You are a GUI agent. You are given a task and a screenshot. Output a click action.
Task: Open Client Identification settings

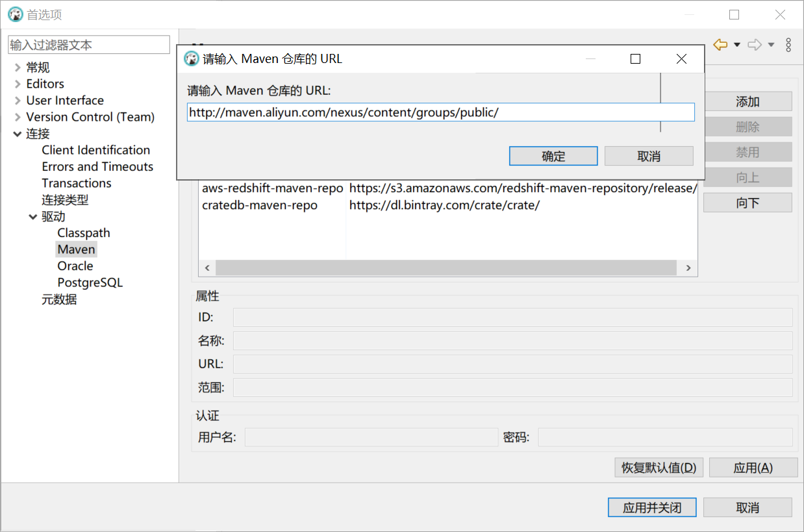pos(95,149)
